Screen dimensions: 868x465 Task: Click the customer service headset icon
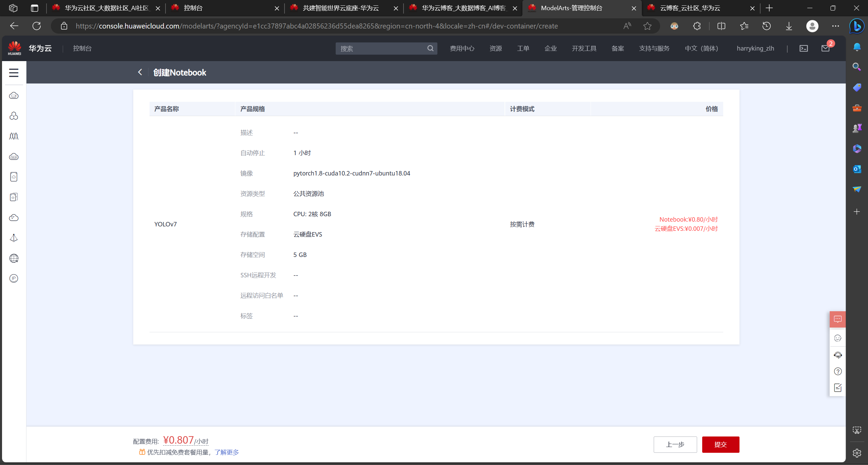(837, 355)
